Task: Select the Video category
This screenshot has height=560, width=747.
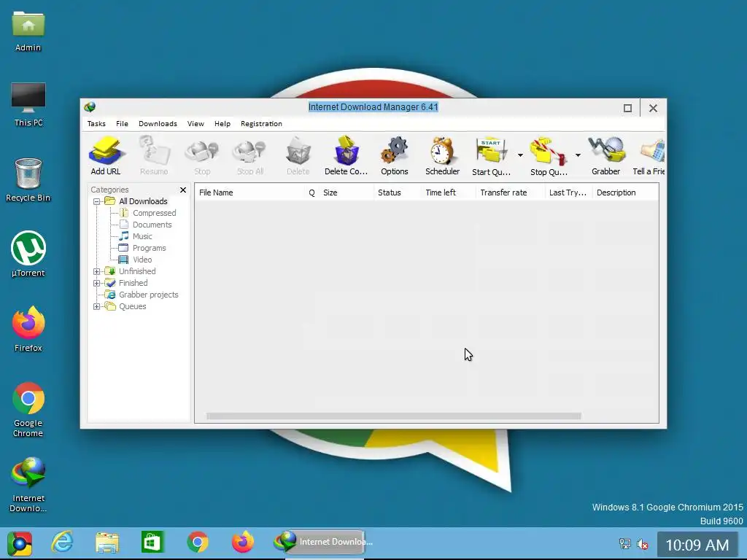Action: pyautogui.click(x=142, y=260)
